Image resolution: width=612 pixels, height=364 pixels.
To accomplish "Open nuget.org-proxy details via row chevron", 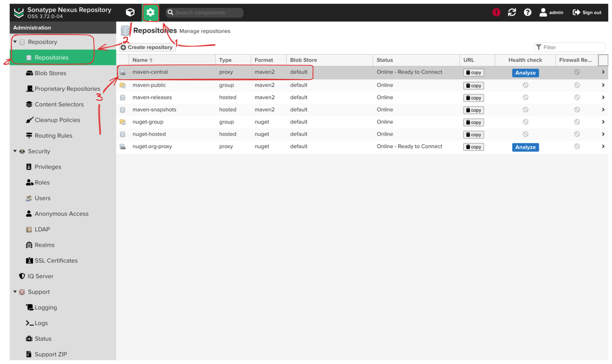I will [603, 146].
